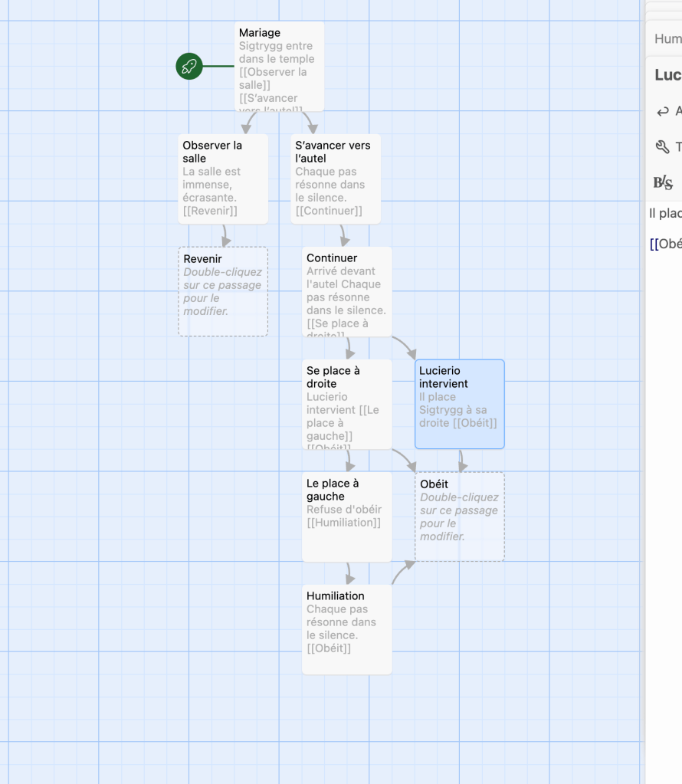Click the wrench test icon in editor panel
The width and height of the screenshot is (682, 784).
(663, 147)
